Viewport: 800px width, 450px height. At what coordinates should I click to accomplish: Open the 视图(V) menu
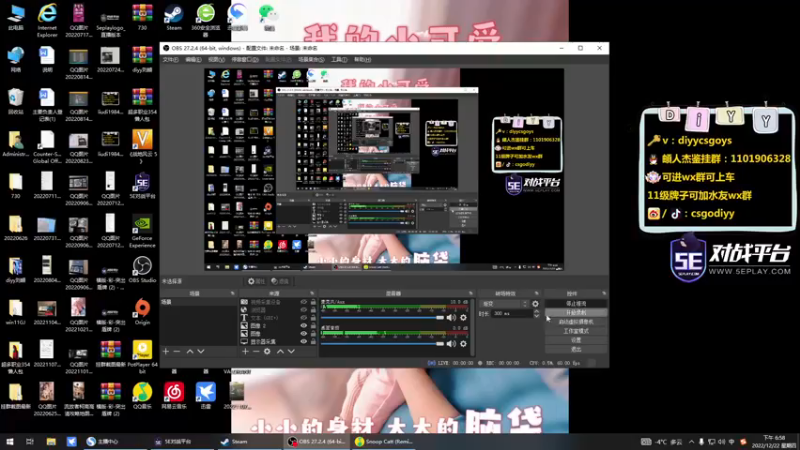coord(216,60)
